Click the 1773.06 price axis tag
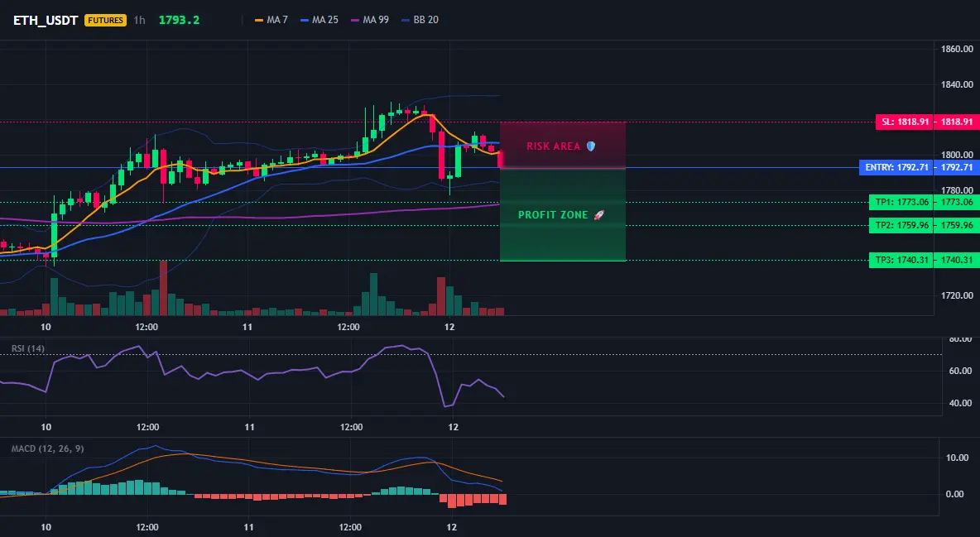The width and height of the screenshot is (980, 537). [x=957, y=202]
